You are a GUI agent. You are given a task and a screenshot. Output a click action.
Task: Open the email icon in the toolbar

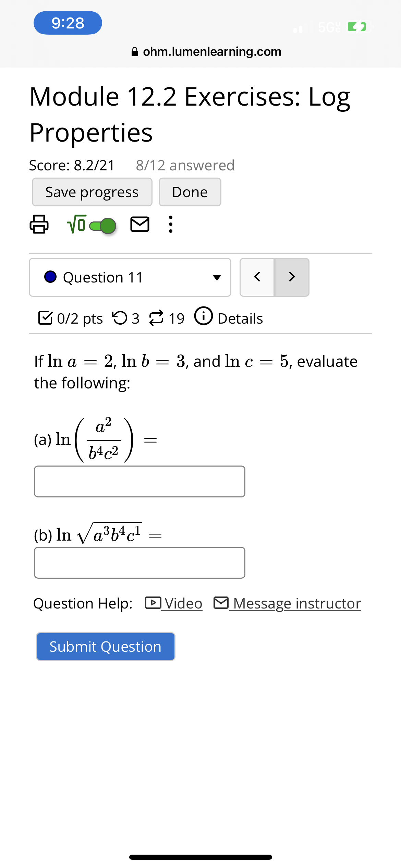pos(139,225)
